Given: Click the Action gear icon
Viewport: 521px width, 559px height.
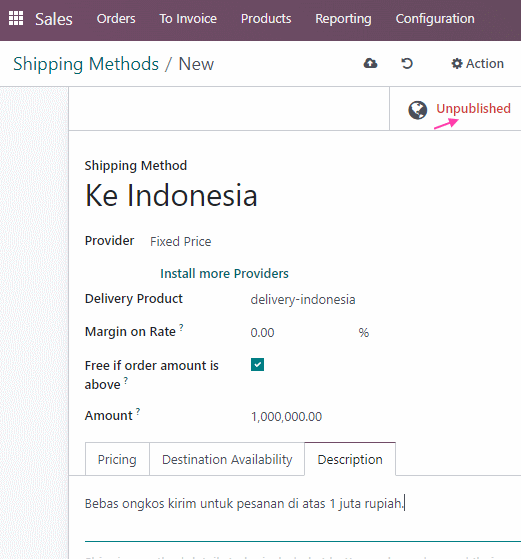Looking at the screenshot, I should tap(456, 64).
